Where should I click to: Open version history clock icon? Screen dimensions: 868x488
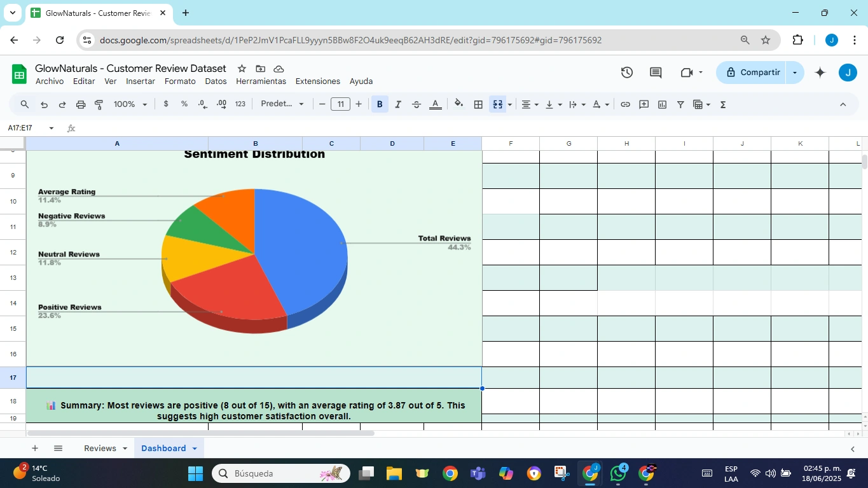tap(627, 73)
